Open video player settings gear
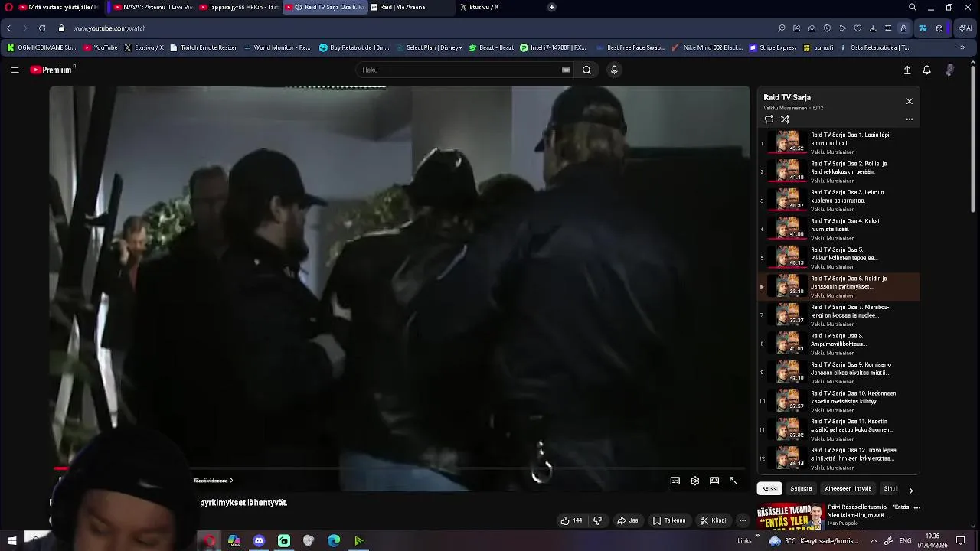This screenshot has height=551, width=980. 694,481
